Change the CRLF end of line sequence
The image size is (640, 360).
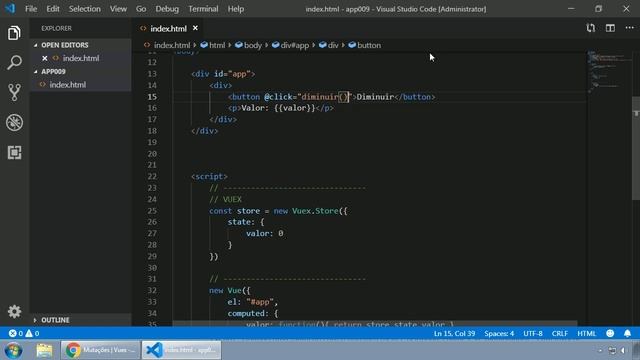[560, 333]
